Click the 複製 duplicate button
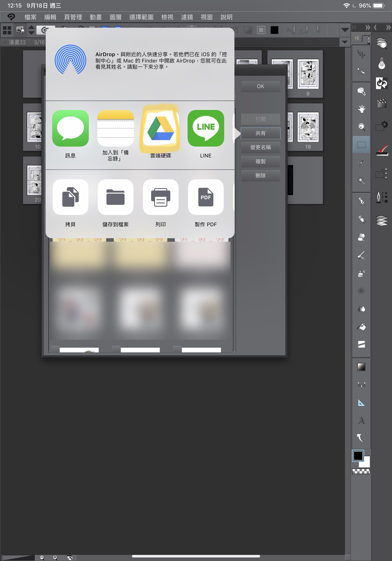 [261, 161]
